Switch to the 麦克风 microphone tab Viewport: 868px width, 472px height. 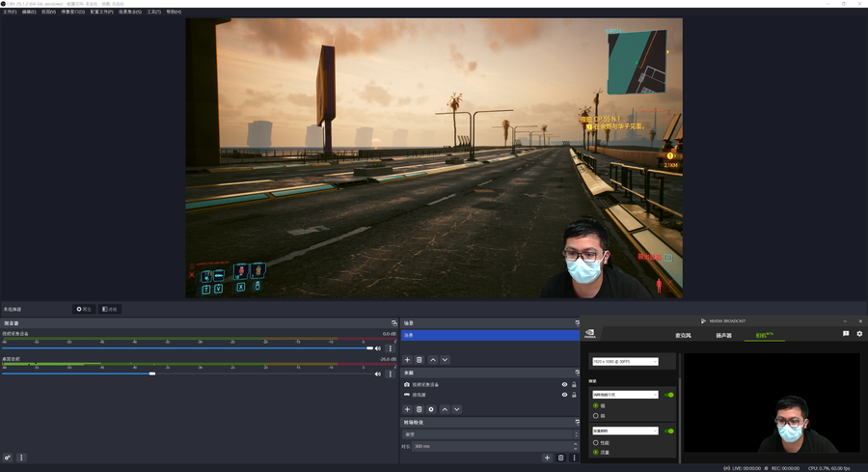click(x=682, y=335)
